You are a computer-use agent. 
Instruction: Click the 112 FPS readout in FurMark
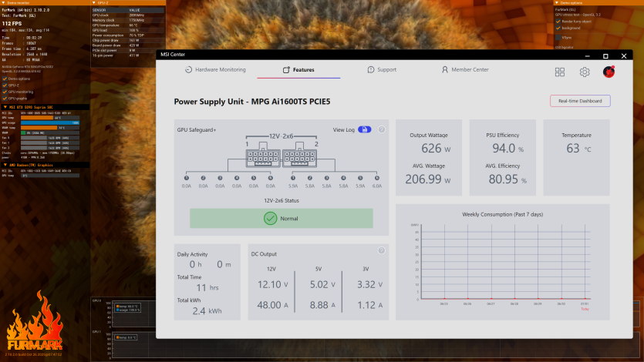pyautogui.click(x=12, y=23)
